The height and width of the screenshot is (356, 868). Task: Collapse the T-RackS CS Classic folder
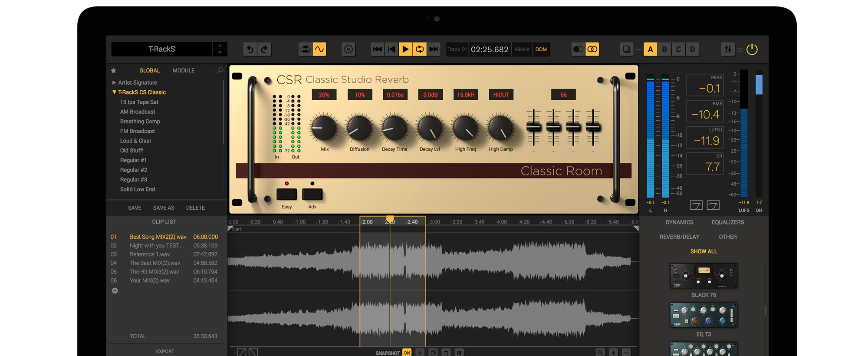coord(114,92)
